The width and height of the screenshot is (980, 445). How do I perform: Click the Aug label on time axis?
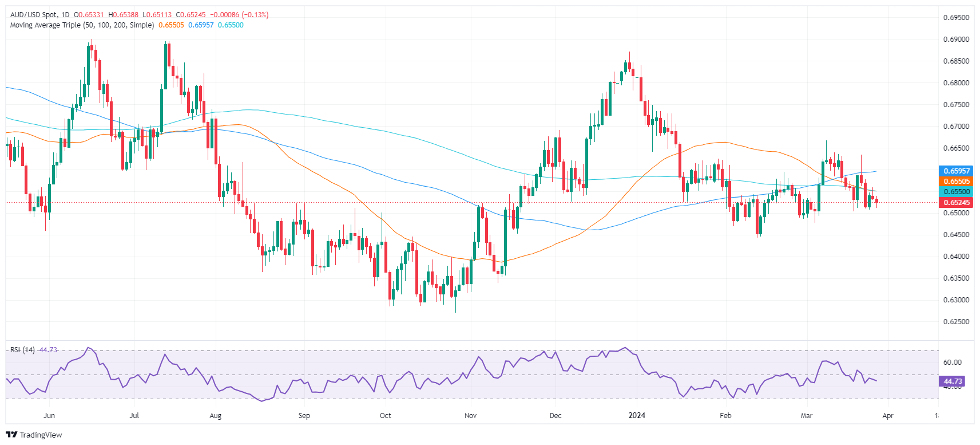click(x=216, y=415)
